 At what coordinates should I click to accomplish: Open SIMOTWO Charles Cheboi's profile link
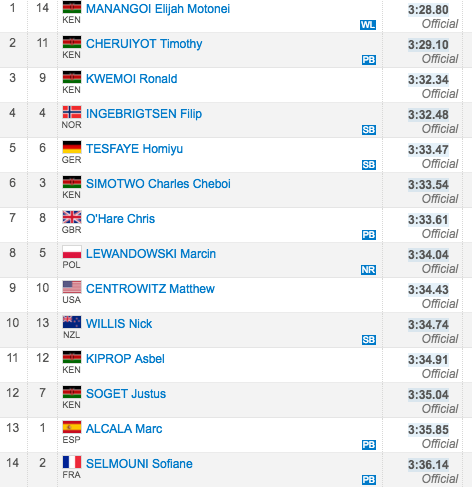coord(158,184)
